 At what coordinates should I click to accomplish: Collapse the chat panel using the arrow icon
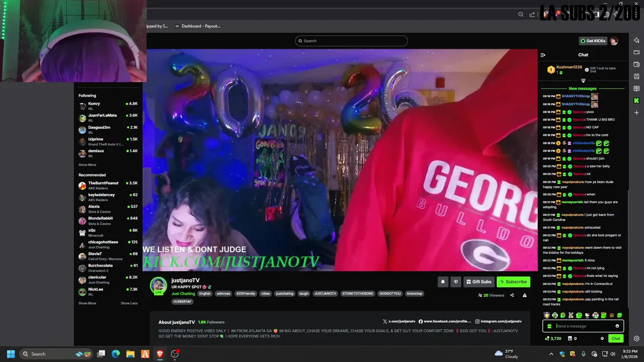[543, 55]
